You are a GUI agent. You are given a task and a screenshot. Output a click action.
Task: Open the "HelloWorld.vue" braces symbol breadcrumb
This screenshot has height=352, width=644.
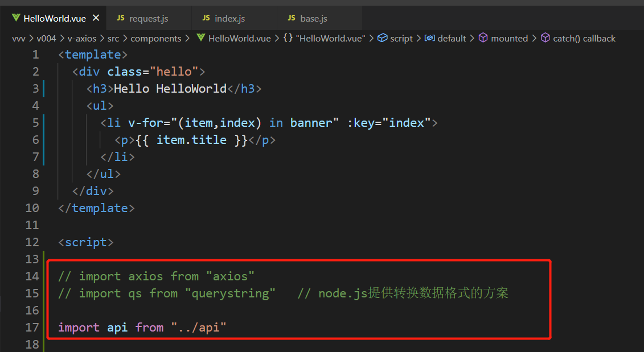pos(331,39)
